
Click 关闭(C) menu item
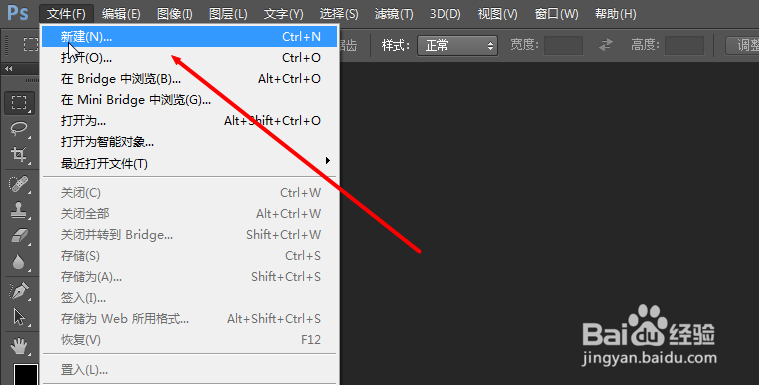tap(189, 193)
